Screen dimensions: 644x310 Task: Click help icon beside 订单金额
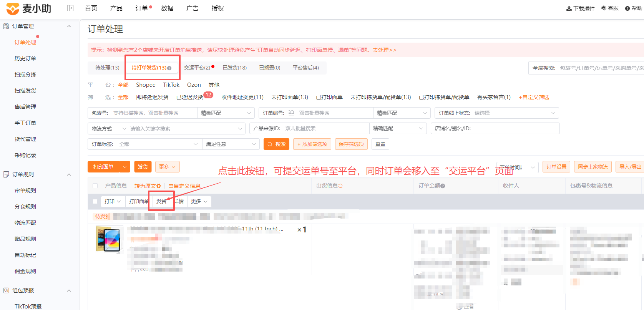point(443,186)
